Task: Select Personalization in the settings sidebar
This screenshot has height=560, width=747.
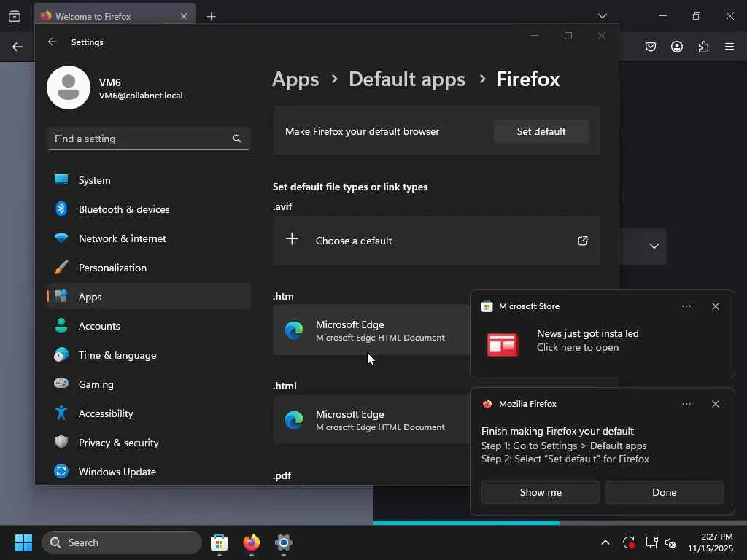Action: [x=112, y=268]
